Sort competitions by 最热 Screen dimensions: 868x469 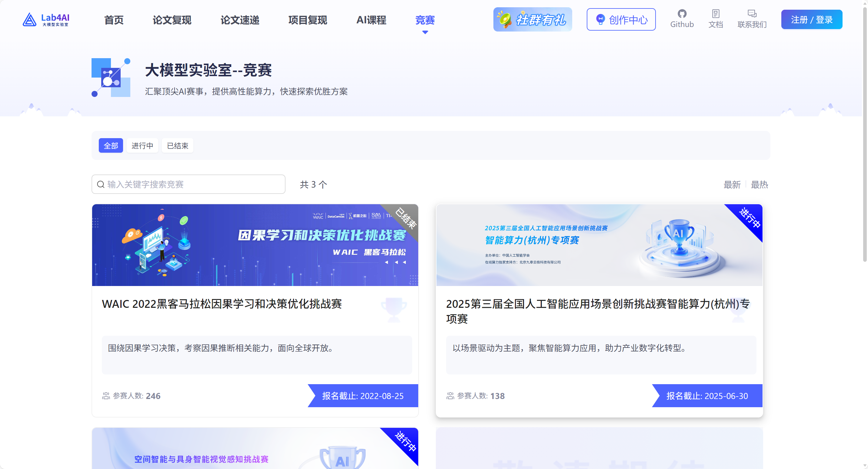point(760,185)
